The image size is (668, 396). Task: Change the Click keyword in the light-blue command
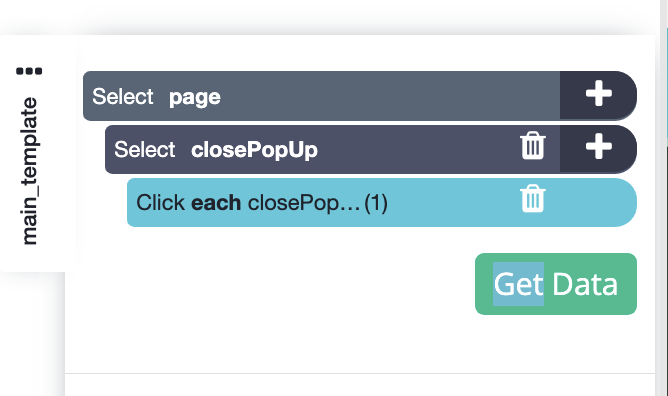pos(161,203)
